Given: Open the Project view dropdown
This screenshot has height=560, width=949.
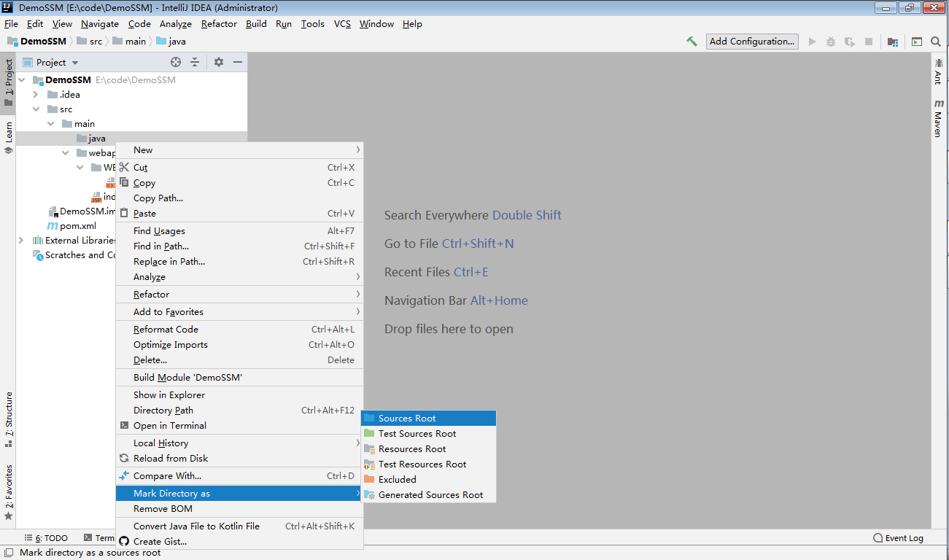Looking at the screenshot, I should (x=51, y=62).
